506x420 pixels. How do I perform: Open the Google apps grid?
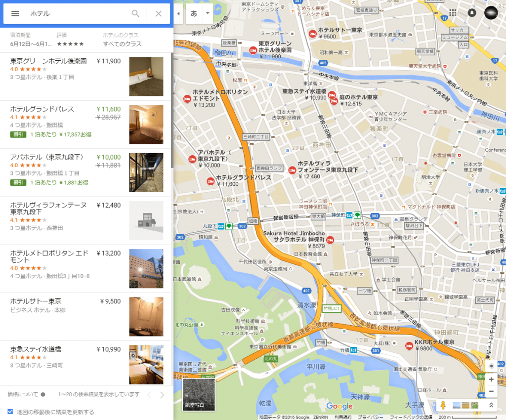tap(453, 12)
